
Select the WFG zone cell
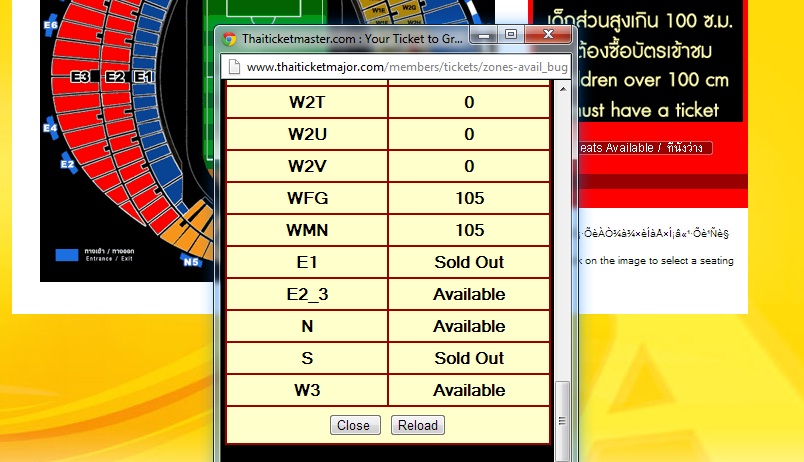307,198
